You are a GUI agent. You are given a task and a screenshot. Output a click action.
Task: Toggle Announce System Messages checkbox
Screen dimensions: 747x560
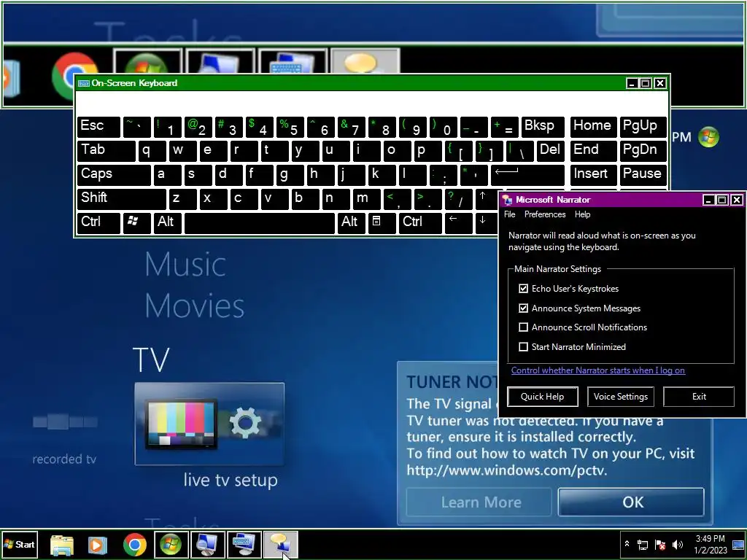[524, 308]
